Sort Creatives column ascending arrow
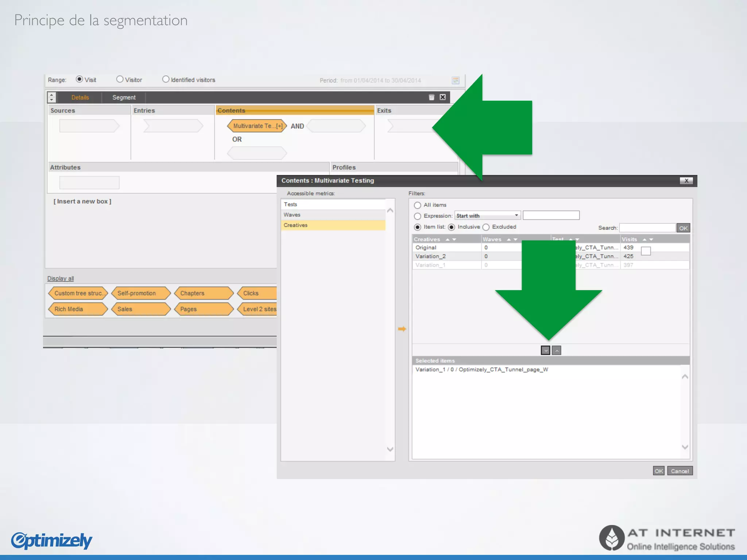Image resolution: width=747 pixels, height=560 pixels. (448, 240)
